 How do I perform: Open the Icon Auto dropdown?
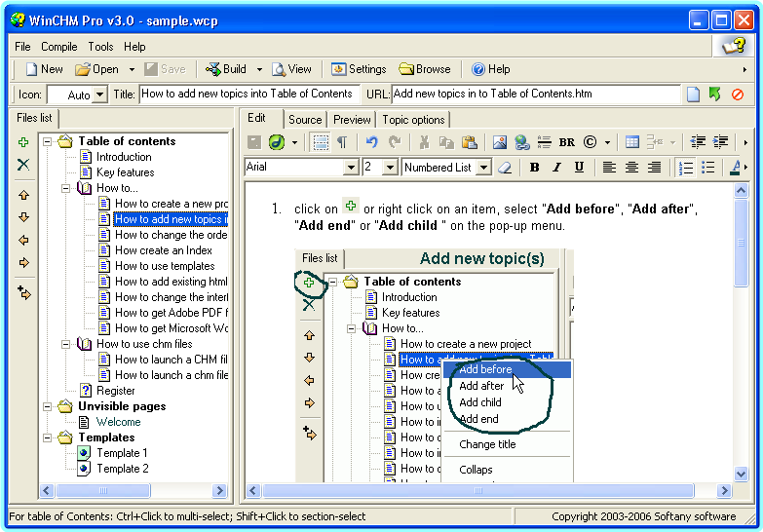(x=99, y=95)
